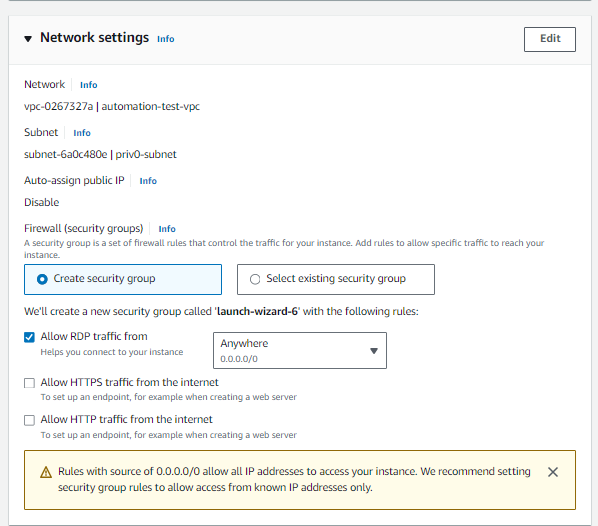Open Info link next to Network settings heading
The width and height of the screenshot is (598, 526).
pyautogui.click(x=166, y=39)
